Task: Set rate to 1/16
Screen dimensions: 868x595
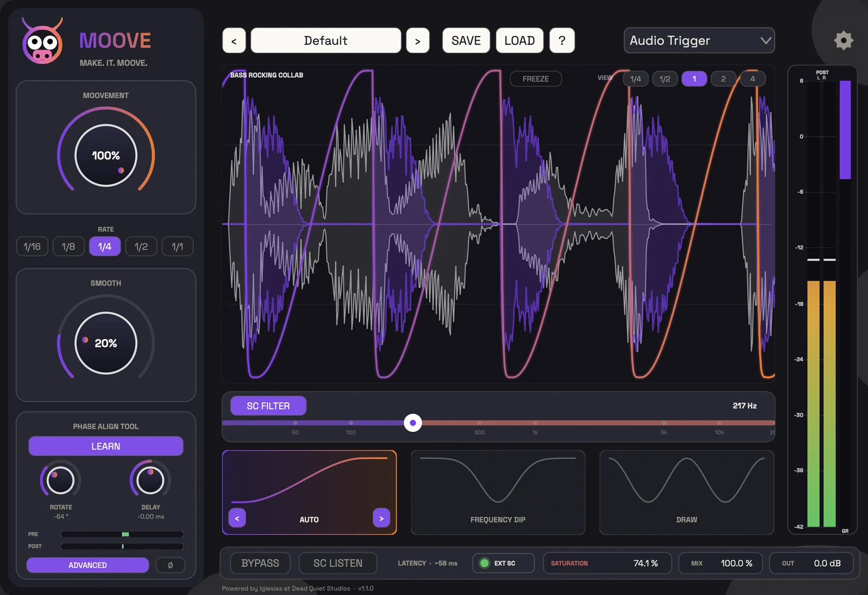Action: click(x=32, y=246)
